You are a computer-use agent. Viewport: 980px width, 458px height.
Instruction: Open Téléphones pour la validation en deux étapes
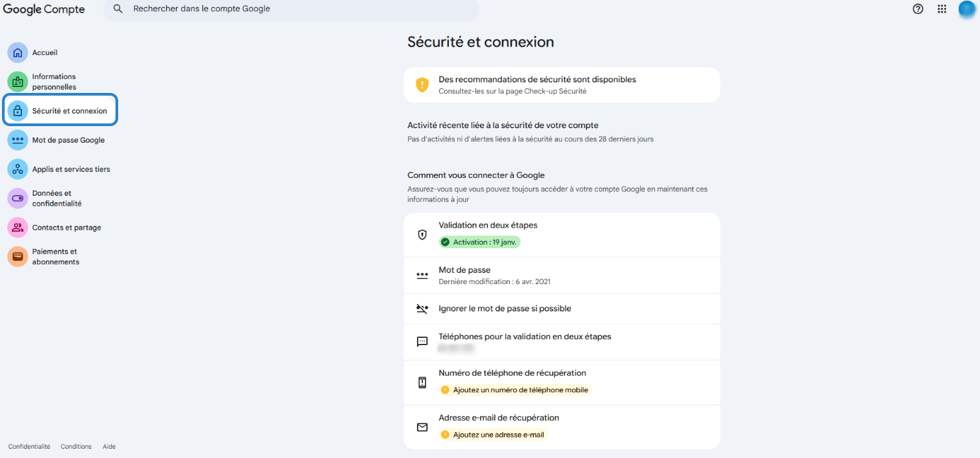click(562, 342)
